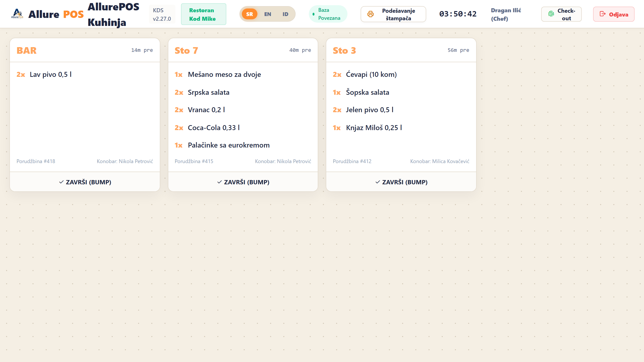Screen dimensions: 644x362
Task: Click the 56m pre timestamp on Sto 3
Action: 458,50
